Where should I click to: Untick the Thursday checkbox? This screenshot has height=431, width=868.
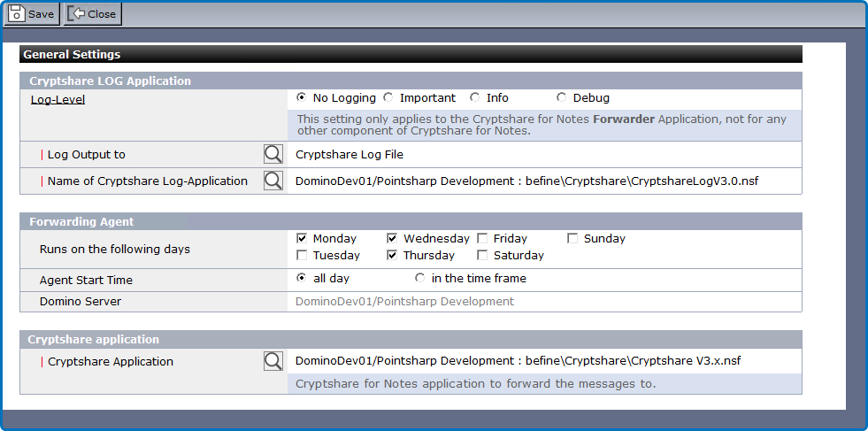coord(393,256)
